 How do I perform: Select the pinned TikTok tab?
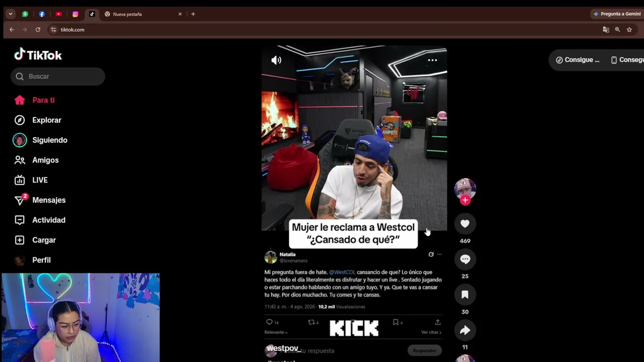point(92,14)
